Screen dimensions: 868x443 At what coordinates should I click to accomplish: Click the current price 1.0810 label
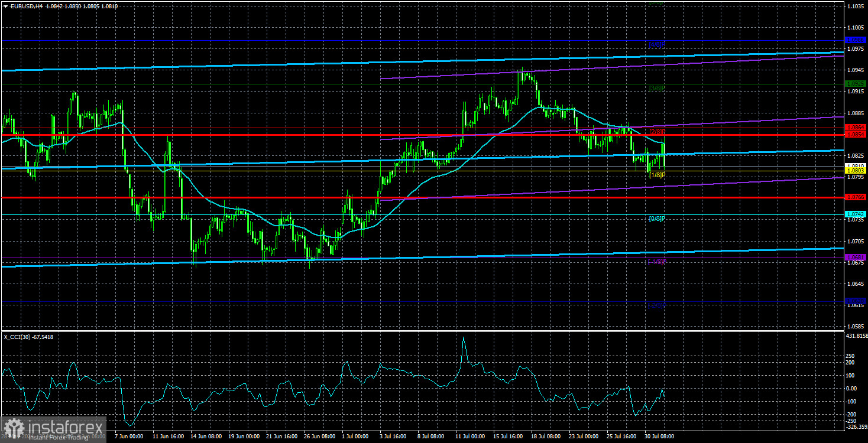[856, 166]
